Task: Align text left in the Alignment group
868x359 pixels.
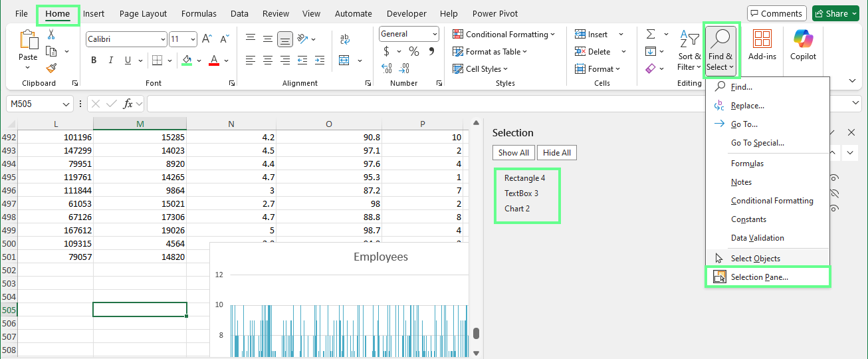Action: pos(251,60)
